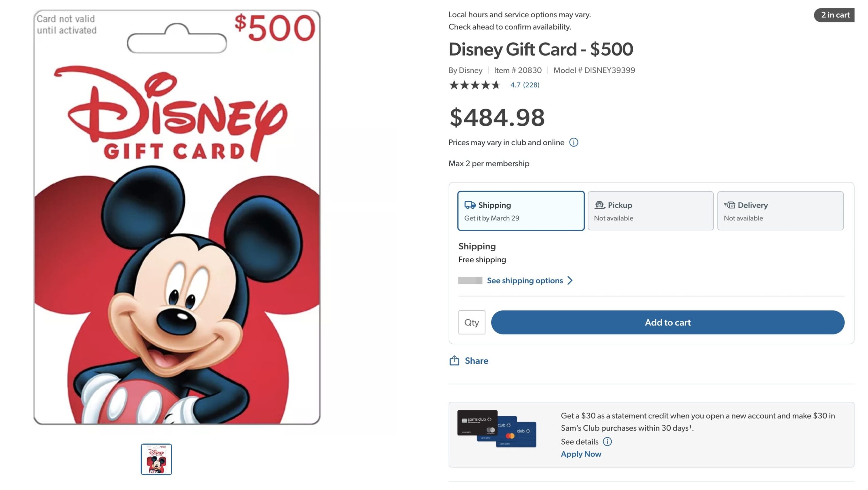Click the Sam's Club credit cards image
The image size is (868, 490).
click(498, 429)
